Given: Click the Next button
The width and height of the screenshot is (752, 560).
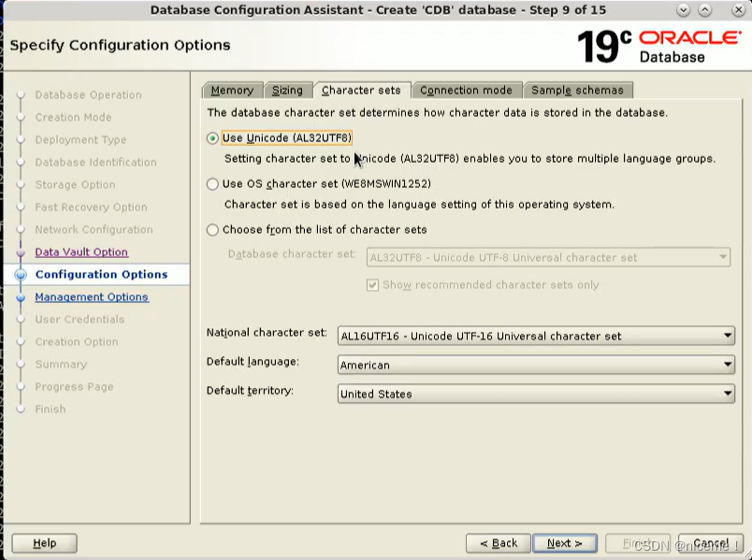Looking at the screenshot, I should tap(565, 542).
